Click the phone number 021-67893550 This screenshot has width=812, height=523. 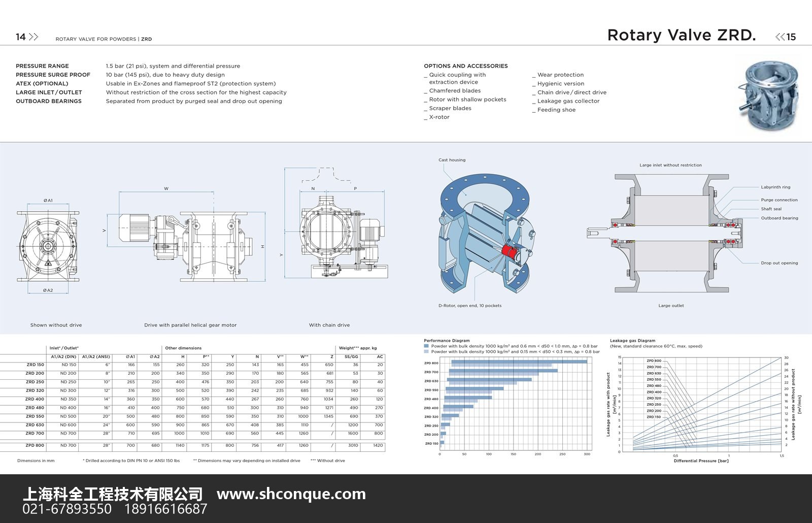coord(67,509)
